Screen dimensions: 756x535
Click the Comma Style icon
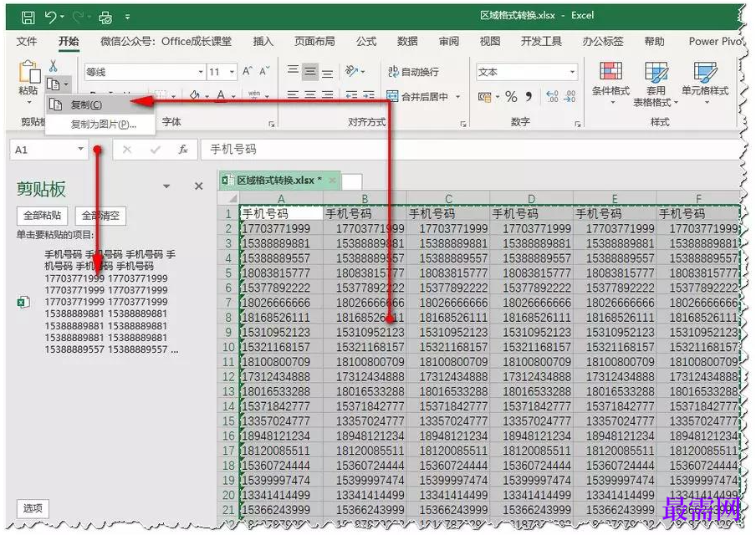(529, 96)
